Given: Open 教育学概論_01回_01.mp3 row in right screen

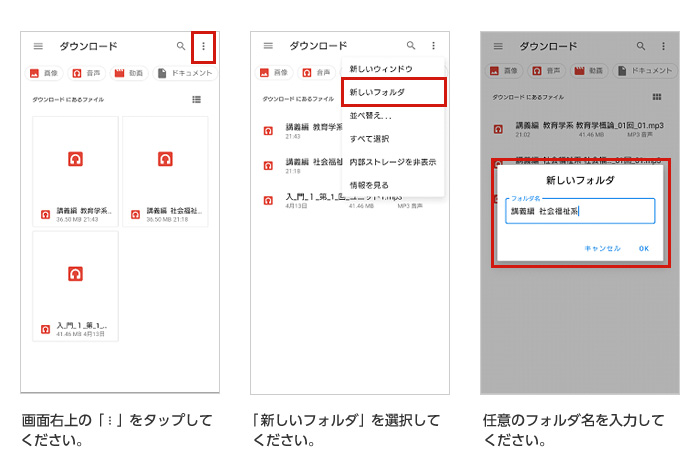Looking at the screenshot, I should pos(579,129).
